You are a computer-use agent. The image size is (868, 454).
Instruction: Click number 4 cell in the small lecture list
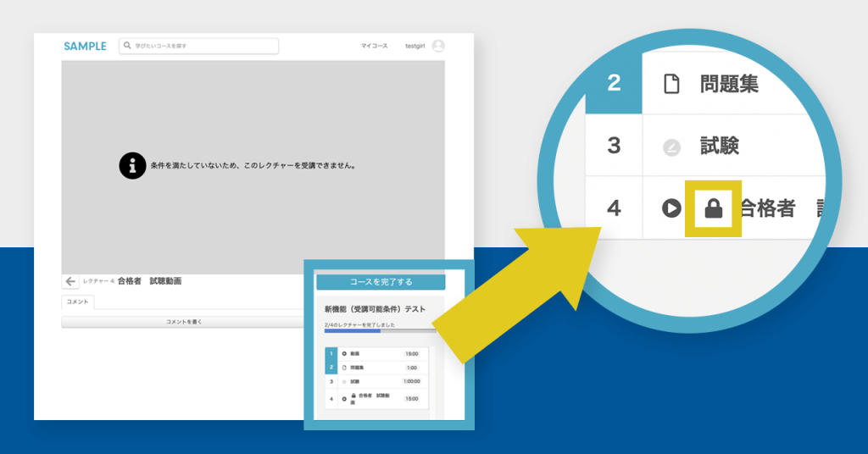coord(331,399)
